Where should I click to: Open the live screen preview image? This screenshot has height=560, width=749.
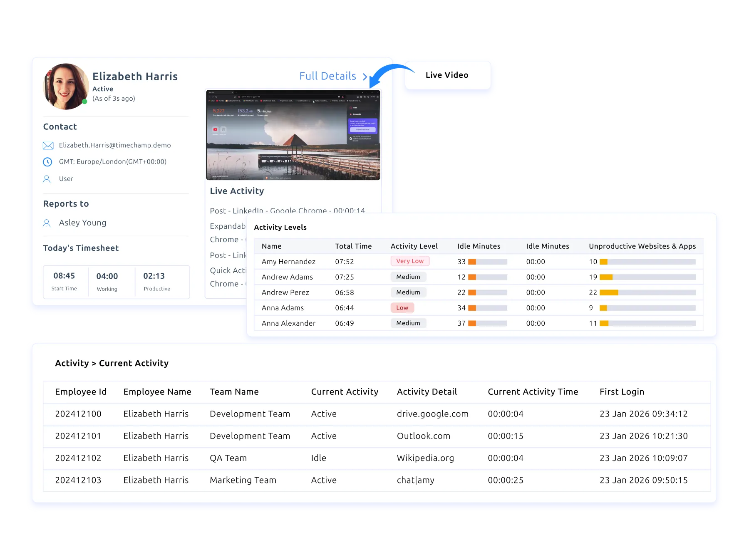293,133
